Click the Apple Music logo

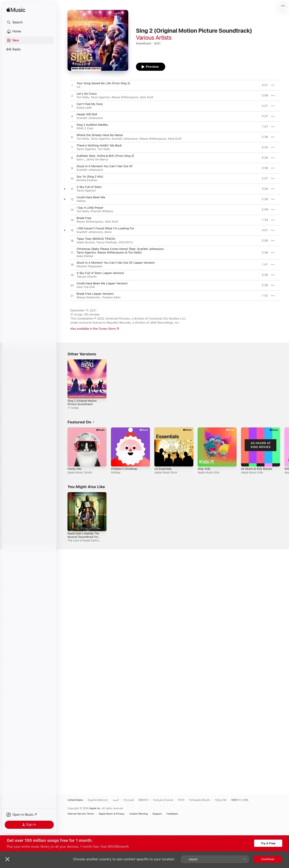(16, 10)
